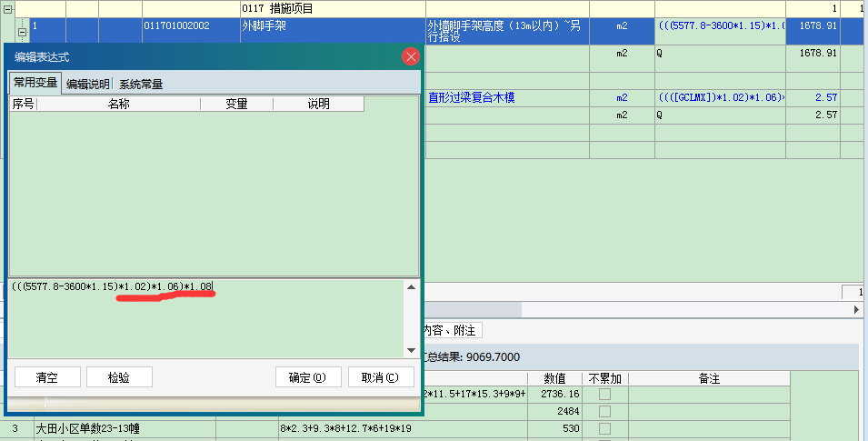Click the 数值 column header
The width and height of the screenshot is (868, 441).
pos(554,378)
